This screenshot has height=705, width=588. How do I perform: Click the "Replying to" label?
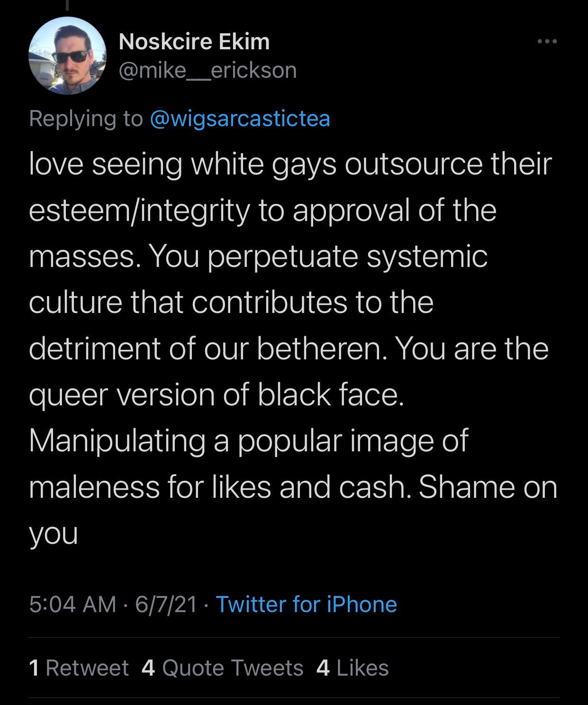pyautogui.click(x=86, y=118)
